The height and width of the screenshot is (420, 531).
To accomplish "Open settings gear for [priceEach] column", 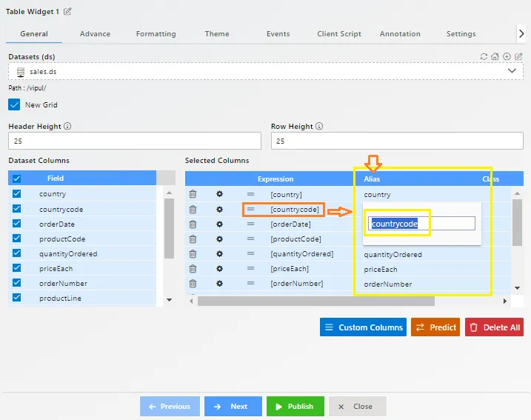I will 219,269.
